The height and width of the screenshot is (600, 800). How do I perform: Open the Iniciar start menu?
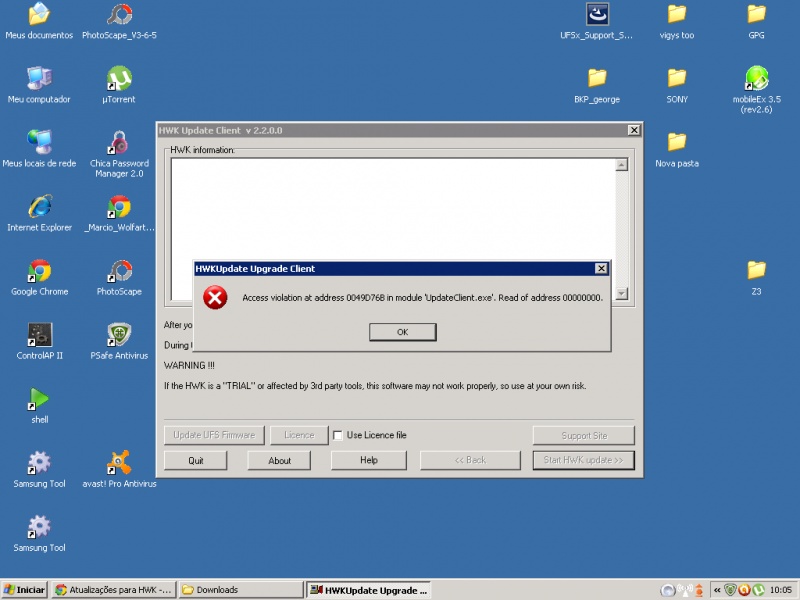[24, 590]
